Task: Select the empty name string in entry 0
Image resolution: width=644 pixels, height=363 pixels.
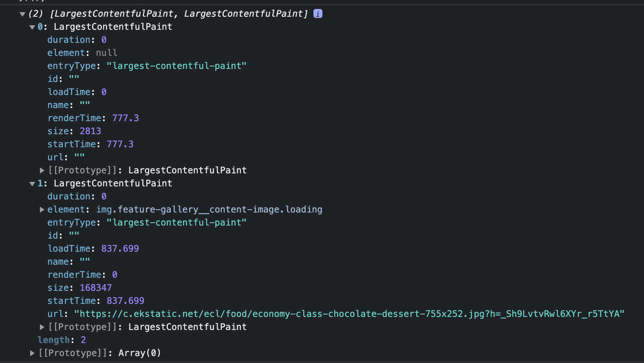Action: pyautogui.click(x=85, y=104)
